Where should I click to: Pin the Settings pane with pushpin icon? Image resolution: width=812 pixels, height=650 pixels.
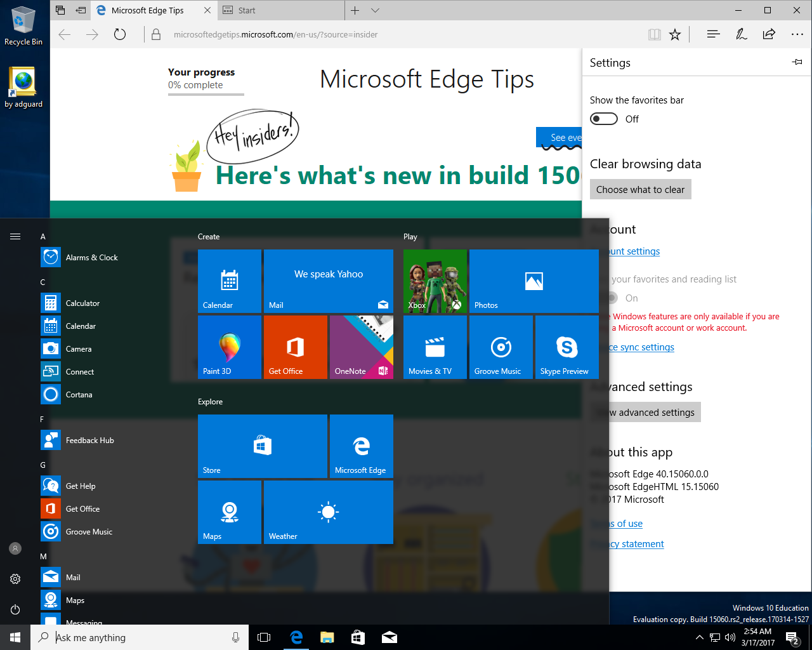(x=797, y=62)
